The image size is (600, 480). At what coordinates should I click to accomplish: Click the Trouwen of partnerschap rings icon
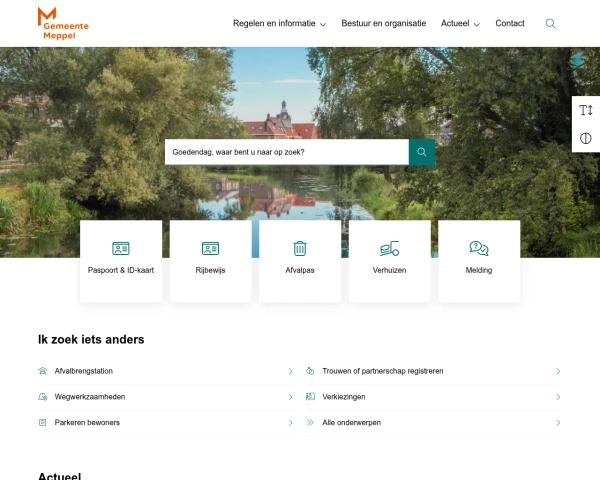coord(310,371)
